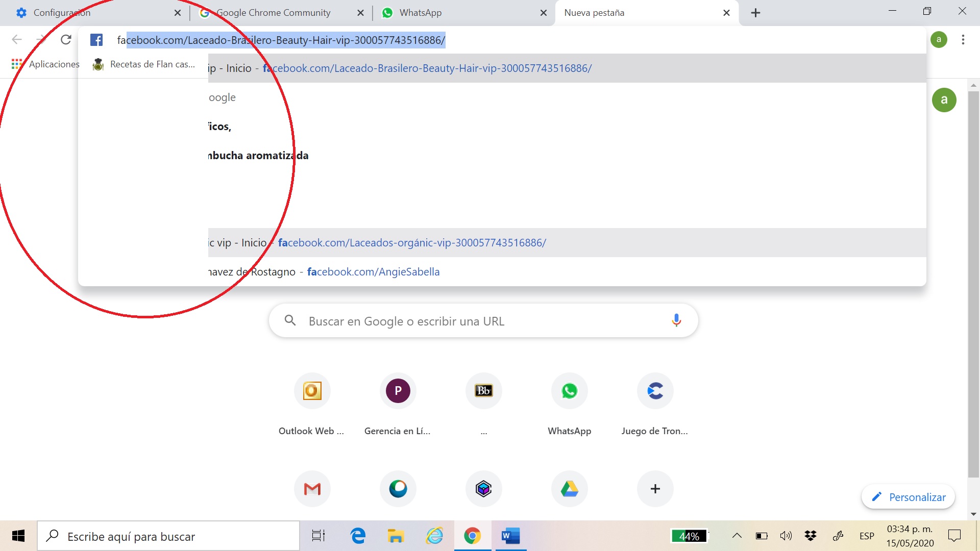Click the Chrome reload page icon
Viewport: 980px width, 551px height.
point(66,40)
